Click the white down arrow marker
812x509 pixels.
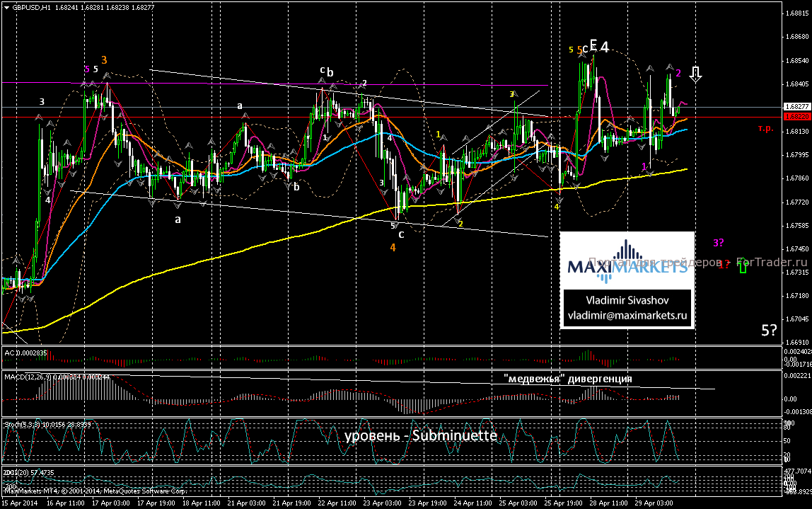(x=696, y=74)
